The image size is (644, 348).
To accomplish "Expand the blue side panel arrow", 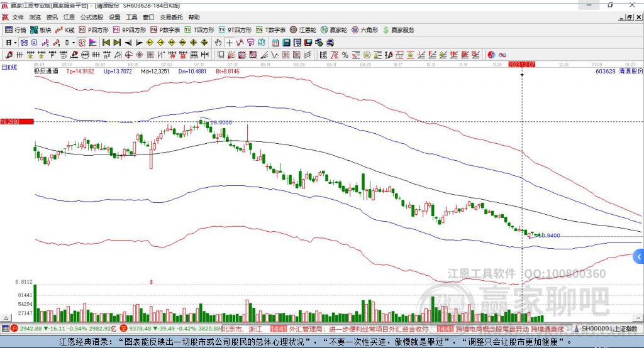I will [639, 257].
